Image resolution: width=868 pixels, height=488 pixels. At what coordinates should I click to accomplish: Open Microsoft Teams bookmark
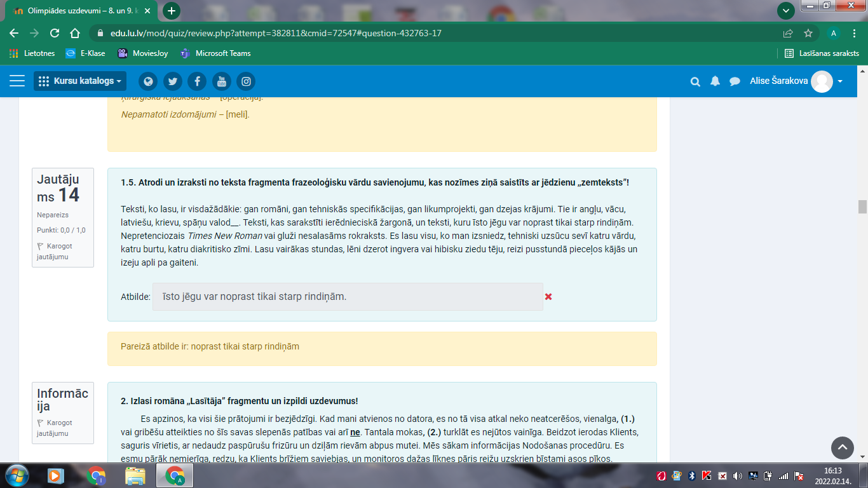tap(215, 53)
